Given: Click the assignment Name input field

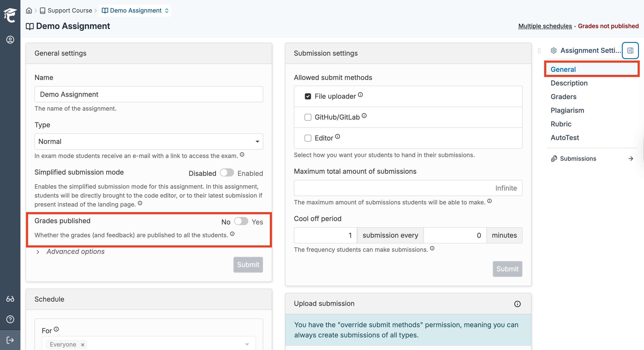Looking at the screenshot, I should (x=148, y=94).
